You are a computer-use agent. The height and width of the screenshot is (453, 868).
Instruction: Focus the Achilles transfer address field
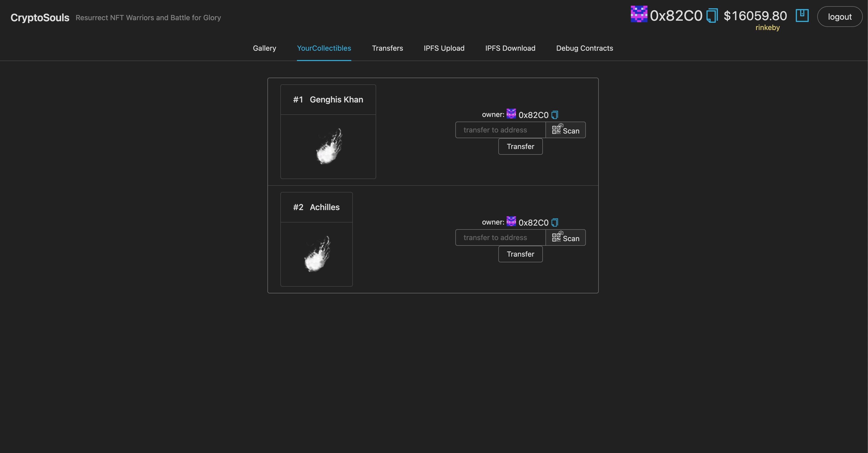500,237
